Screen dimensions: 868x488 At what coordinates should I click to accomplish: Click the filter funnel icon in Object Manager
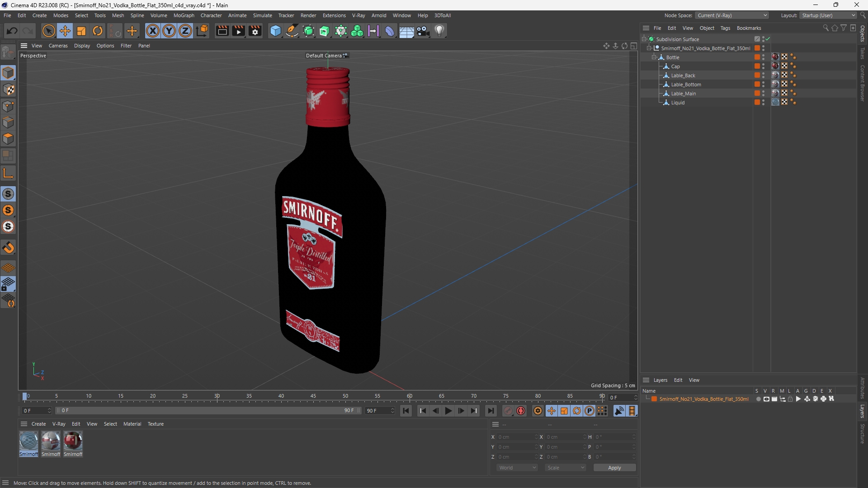(x=844, y=28)
